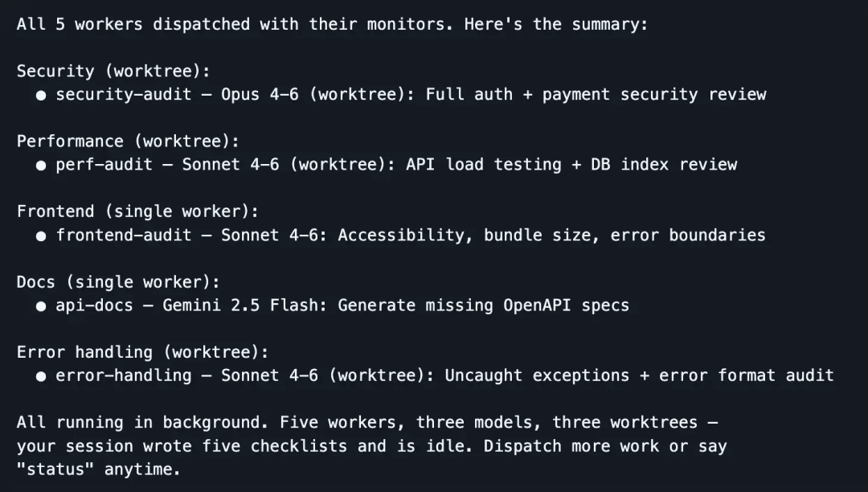The image size is (868, 492).
Task: Click the api-docs worker name
Action: [x=94, y=305]
